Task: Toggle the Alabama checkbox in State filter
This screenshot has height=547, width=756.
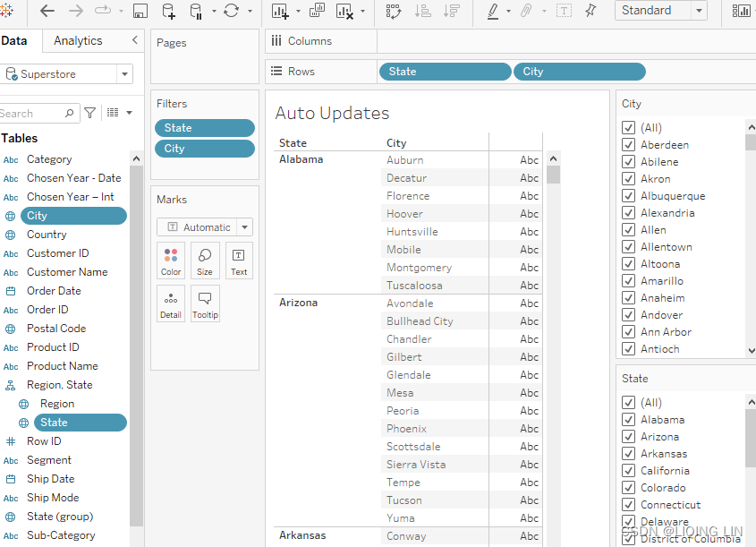Action: (x=629, y=420)
